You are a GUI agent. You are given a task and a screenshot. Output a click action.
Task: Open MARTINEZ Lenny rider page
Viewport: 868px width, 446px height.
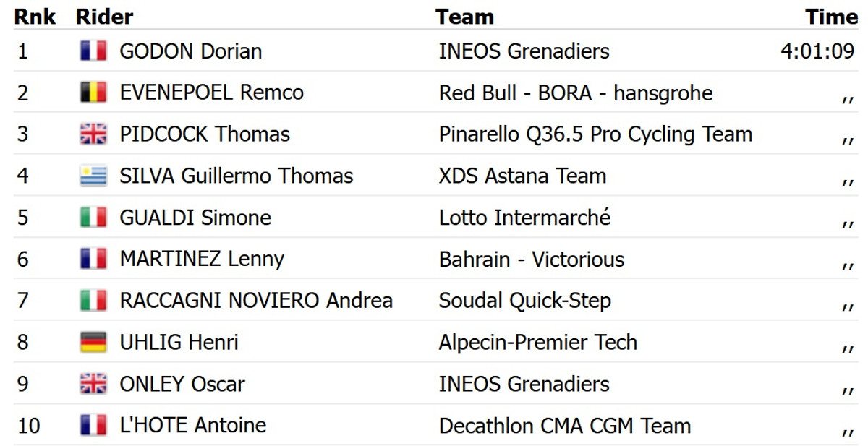click(202, 260)
